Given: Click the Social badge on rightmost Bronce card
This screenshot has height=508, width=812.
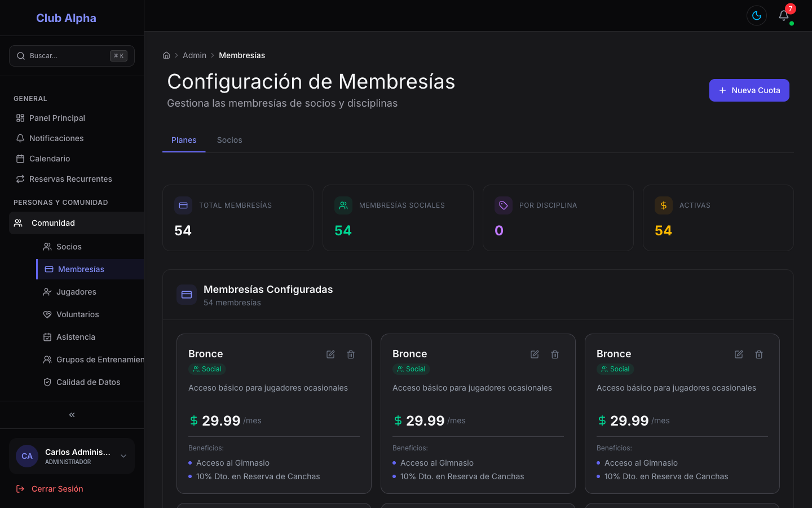Looking at the screenshot, I should coord(615,369).
